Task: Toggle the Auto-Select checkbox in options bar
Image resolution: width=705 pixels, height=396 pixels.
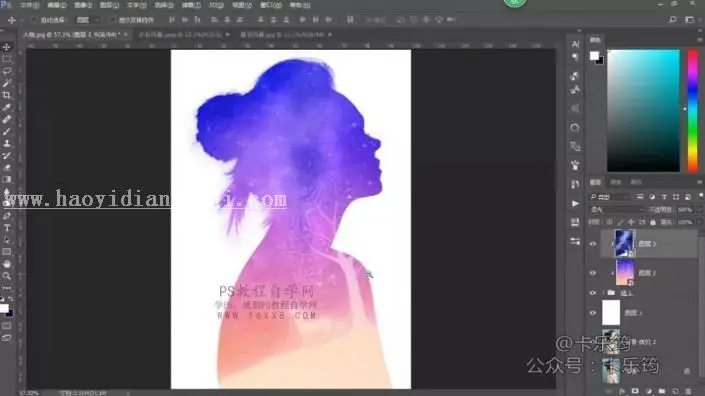Action: [x=34, y=20]
